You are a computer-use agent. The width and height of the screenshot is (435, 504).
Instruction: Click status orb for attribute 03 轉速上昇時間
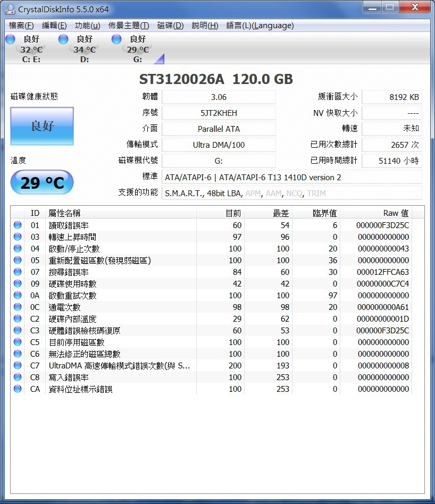pyautogui.click(x=18, y=237)
